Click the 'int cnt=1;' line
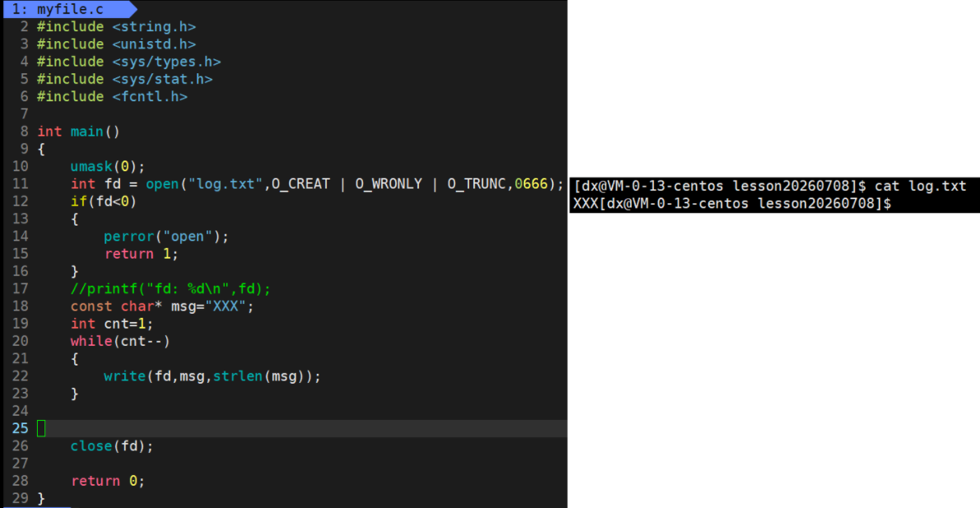Image resolution: width=980 pixels, height=508 pixels. (112, 324)
